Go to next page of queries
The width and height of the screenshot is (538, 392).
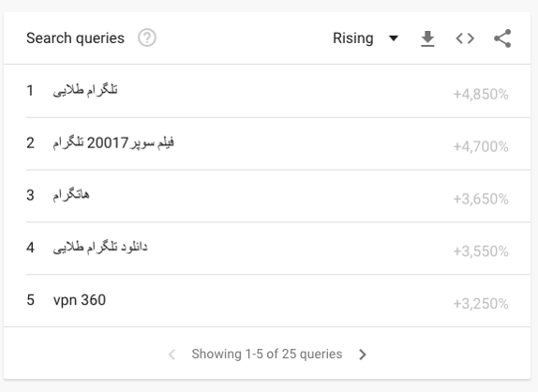click(363, 354)
